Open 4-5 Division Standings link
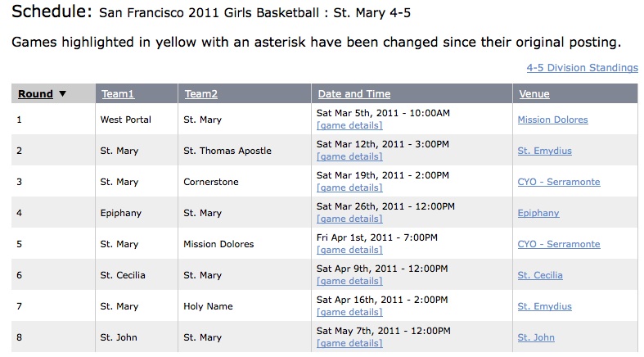This screenshot has height=357, width=644. [583, 68]
